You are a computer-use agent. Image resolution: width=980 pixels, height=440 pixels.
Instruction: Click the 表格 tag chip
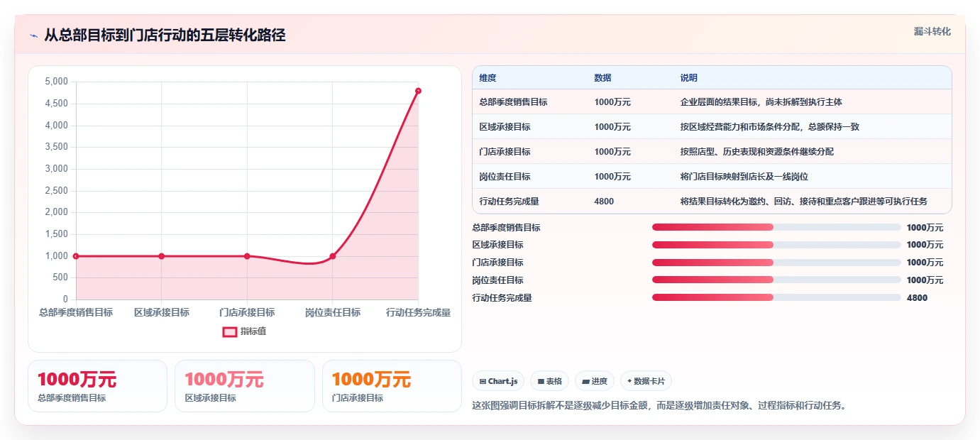(x=550, y=381)
